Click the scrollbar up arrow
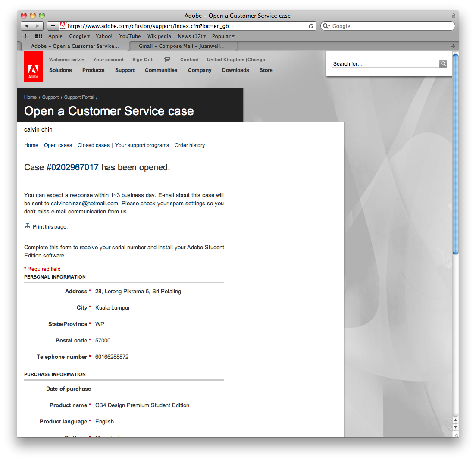The height and width of the screenshot is (461, 476). click(455, 420)
